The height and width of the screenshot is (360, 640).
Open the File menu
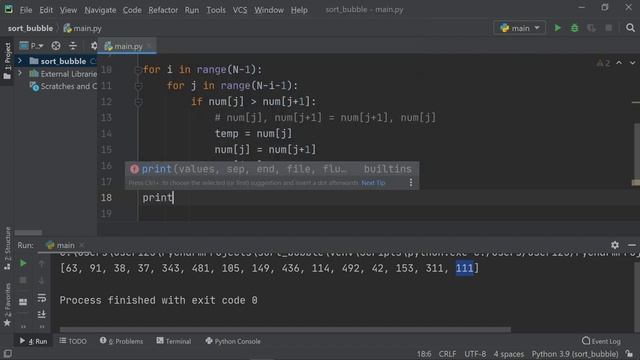click(x=26, y=9)
